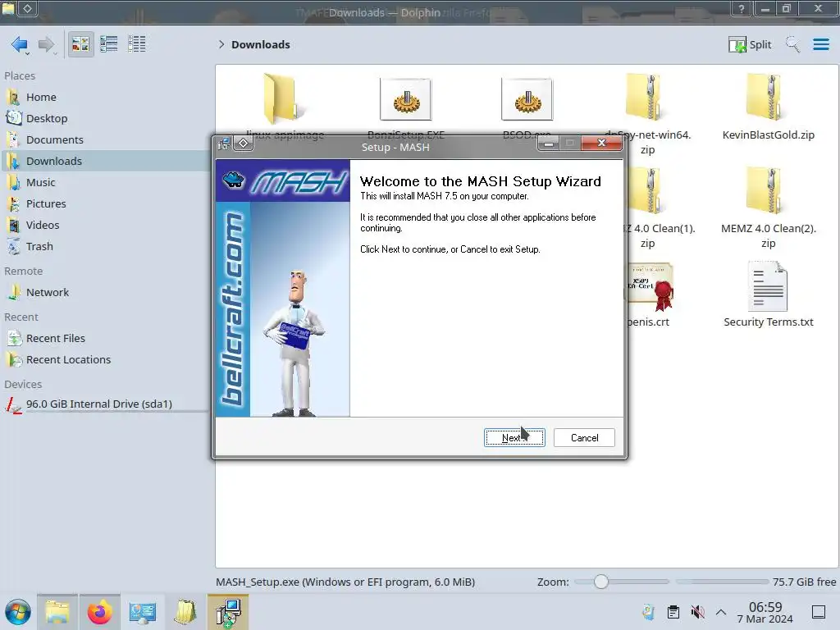
Task: Click the help question mark in Dolphin's title bar
Action: coord(742,8)
